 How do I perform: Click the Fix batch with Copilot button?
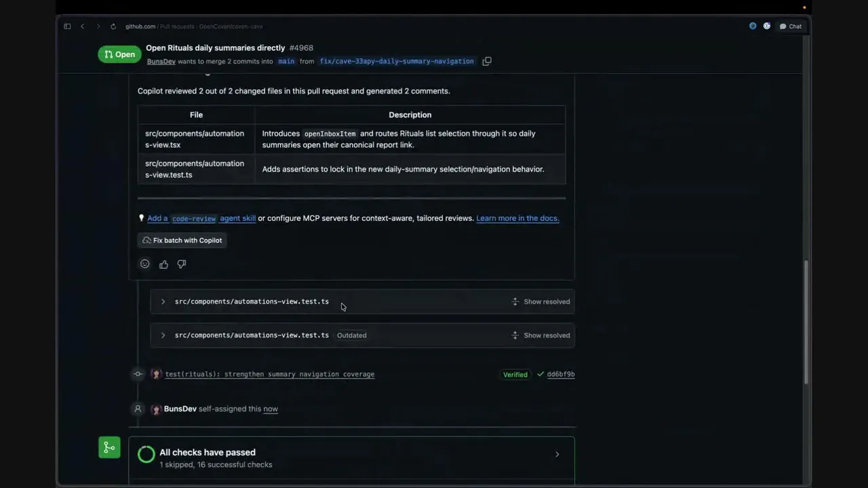(x=182, y=240)
